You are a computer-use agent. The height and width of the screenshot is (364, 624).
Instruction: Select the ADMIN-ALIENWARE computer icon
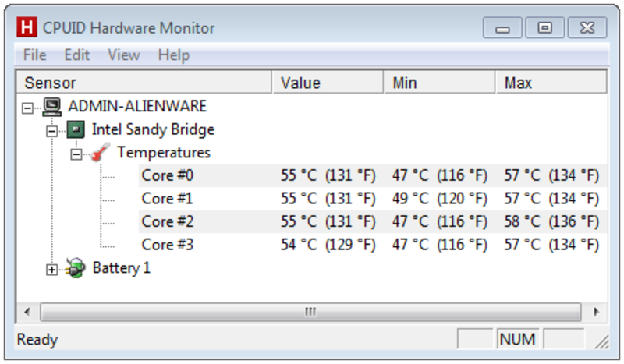[52, 107]
